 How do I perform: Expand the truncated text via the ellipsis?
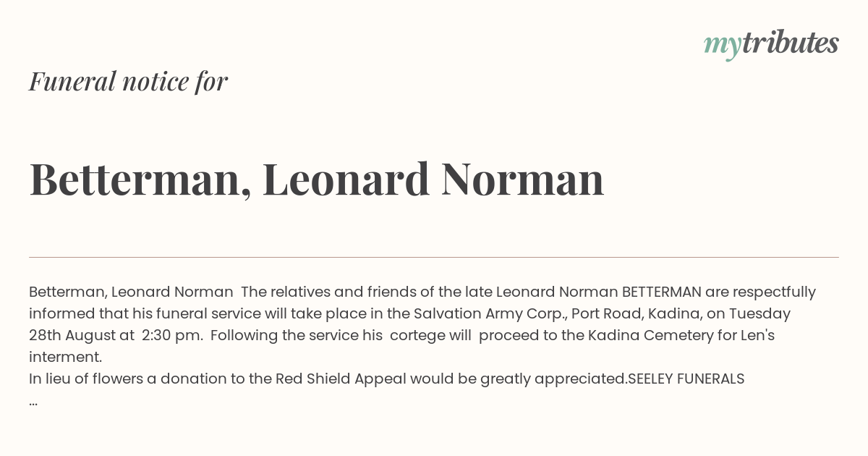tap(33, 402)
